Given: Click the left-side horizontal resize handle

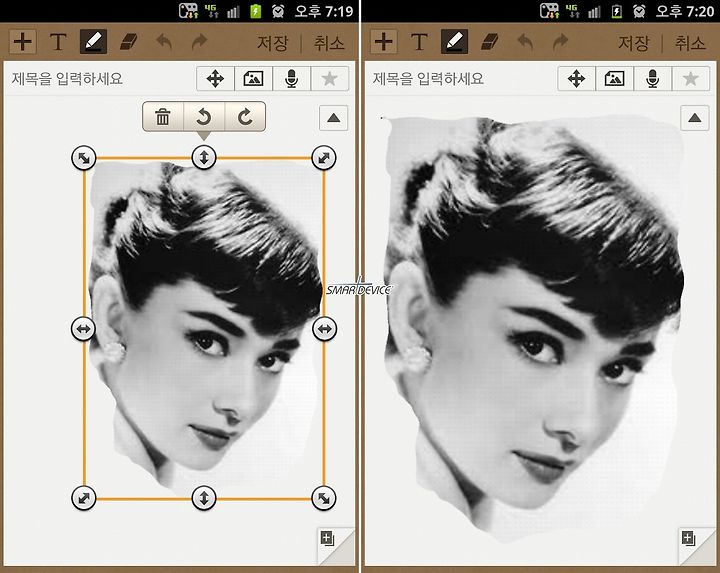Looking at the screenshot, I should [x=84, y=329].
